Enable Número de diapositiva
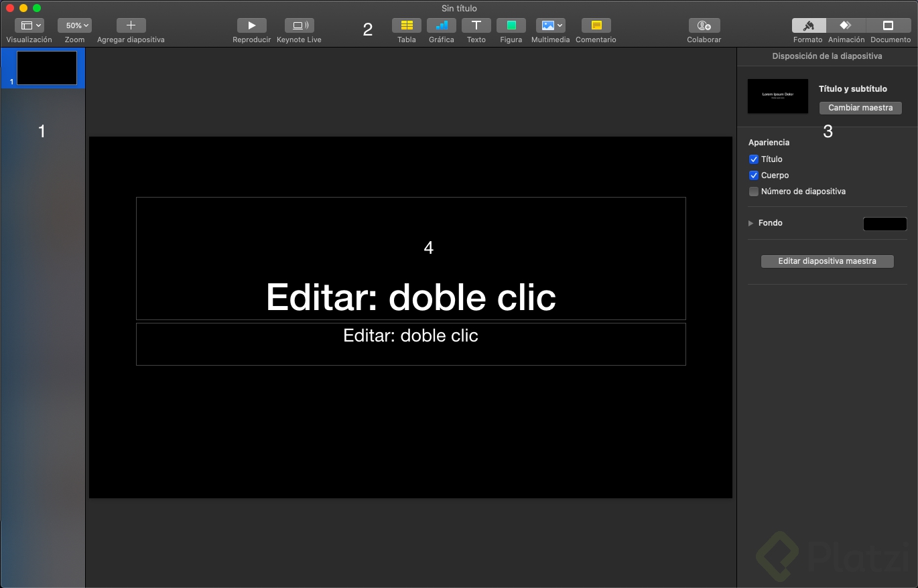The height and width of the screenshot is (588, 918). pos(753,191)
